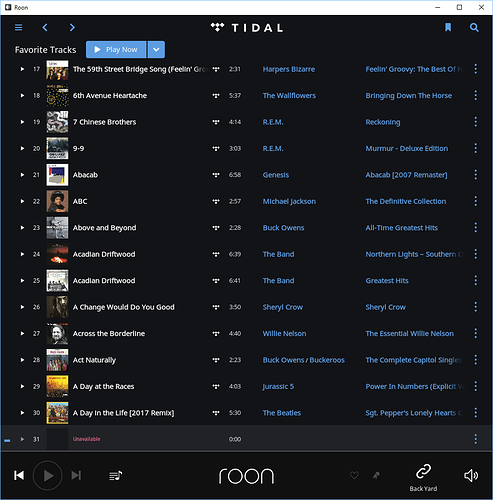Open the play queue icon

click(116, 475)
